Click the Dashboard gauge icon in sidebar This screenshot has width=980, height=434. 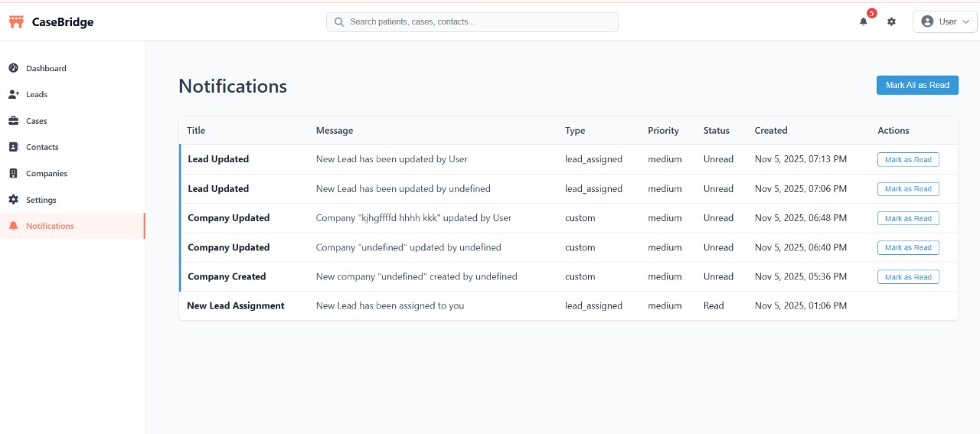click(x=13, y=68)
